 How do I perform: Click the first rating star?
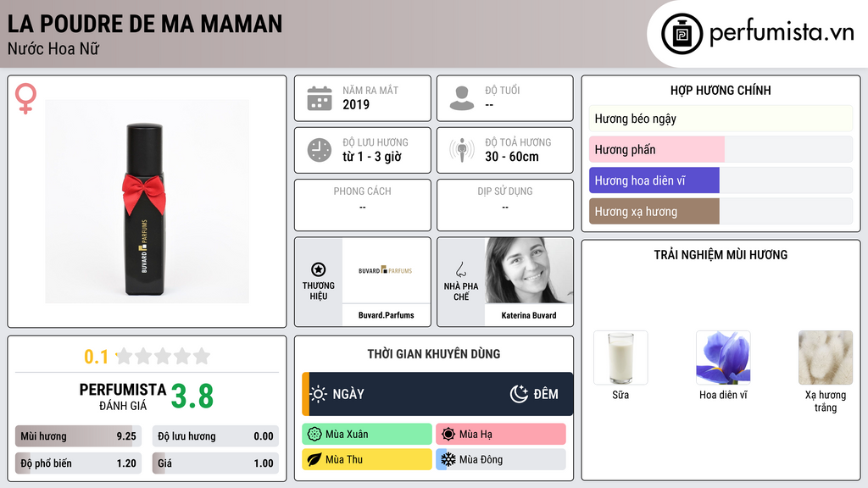click(x=125, y=357)
